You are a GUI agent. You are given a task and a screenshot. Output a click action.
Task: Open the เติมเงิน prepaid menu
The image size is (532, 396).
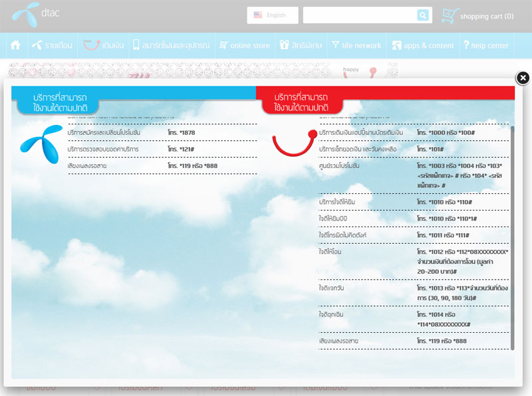[104, 45]
